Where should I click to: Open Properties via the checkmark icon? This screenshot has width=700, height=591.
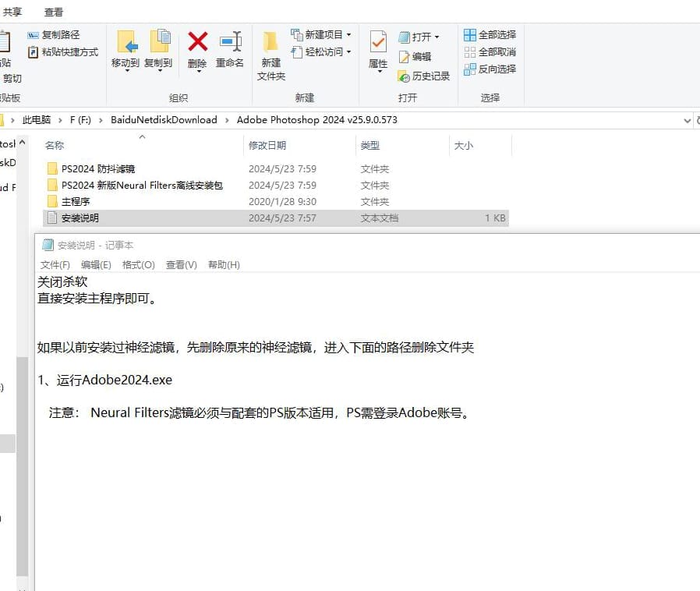click(378, 43)
